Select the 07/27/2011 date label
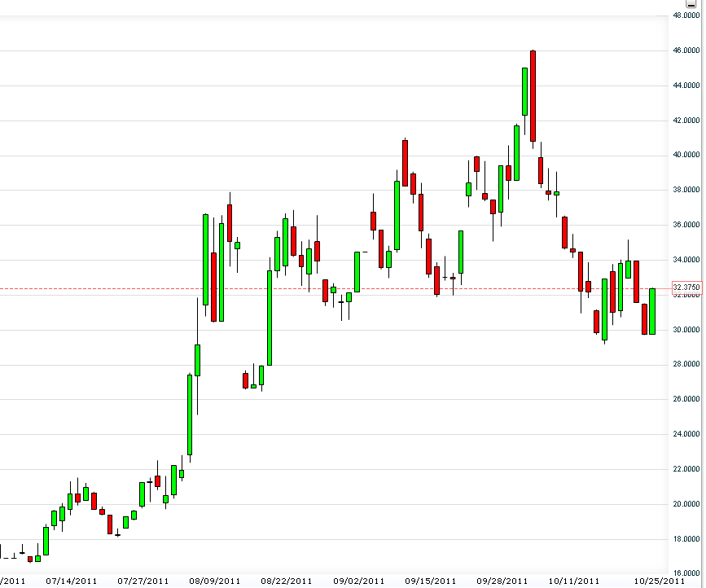This screenshot has width=706, height=588. 143,581
